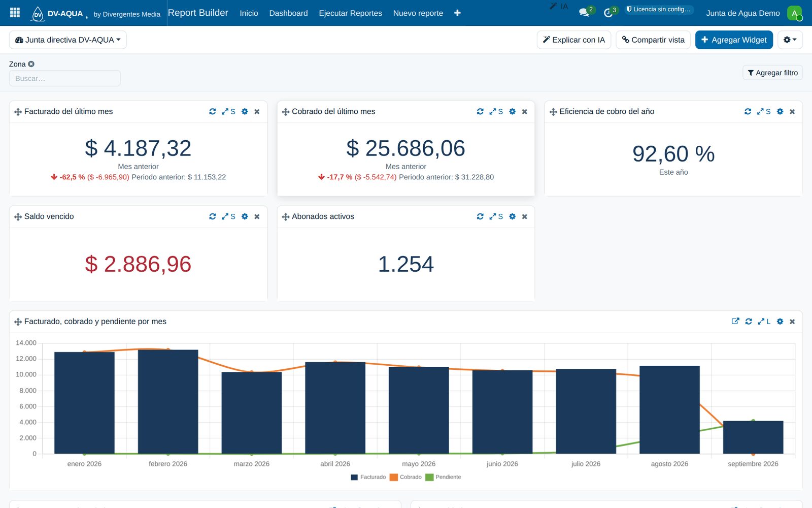Expand the Junta directiva DV-AQUA dropdown

pos(68,40)
